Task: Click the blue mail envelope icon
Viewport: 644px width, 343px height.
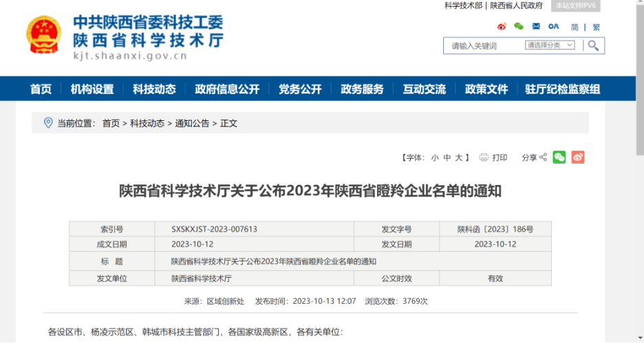Action: coord(536,27)
